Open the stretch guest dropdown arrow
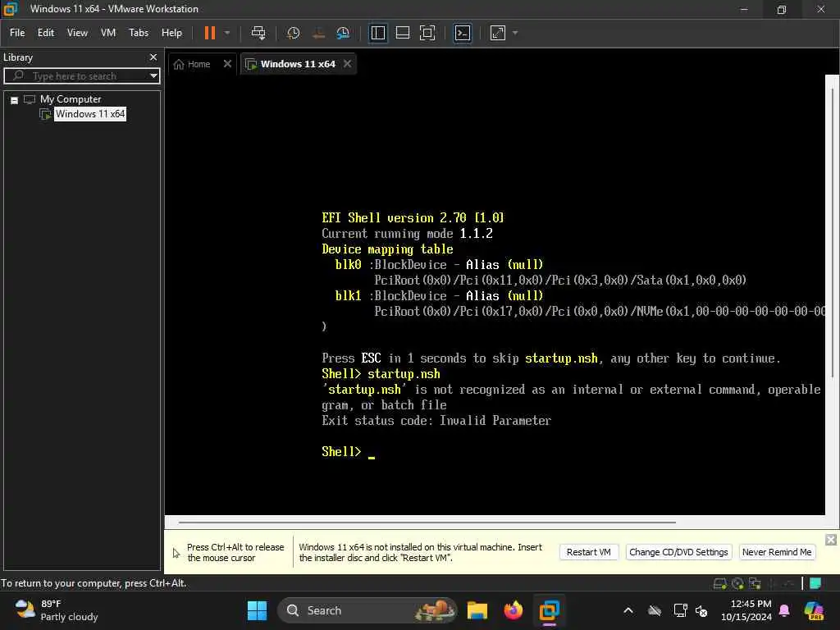 [515, 33]
